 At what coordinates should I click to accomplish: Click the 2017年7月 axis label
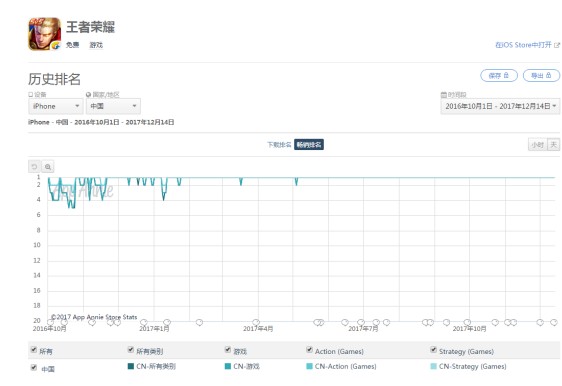click(363, 329)
